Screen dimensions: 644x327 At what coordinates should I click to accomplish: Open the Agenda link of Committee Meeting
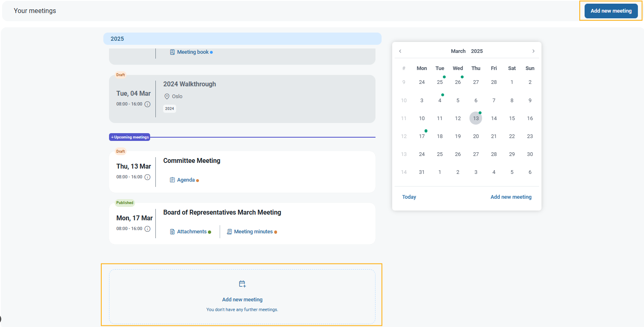[186, 180]
